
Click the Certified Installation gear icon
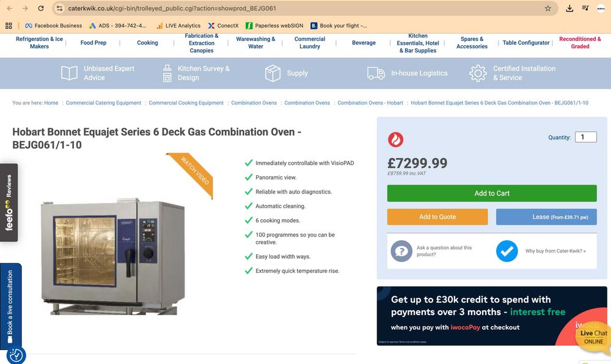478,73
